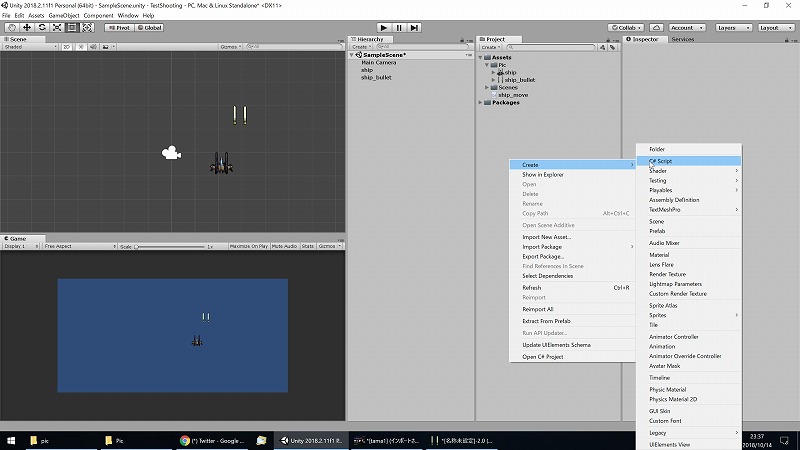This screenshot has height=450, width=800.
Task: Toggle Mute Audio
Action: [284, 246]
